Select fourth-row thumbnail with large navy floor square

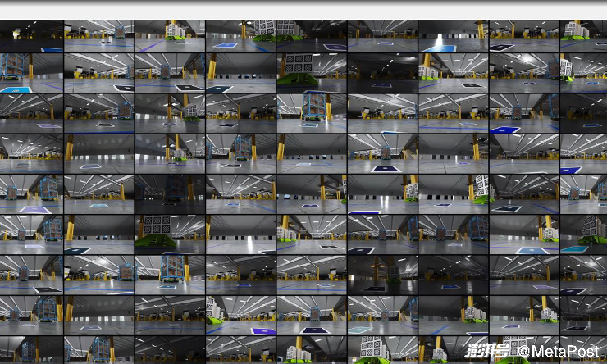click(382, 153)
